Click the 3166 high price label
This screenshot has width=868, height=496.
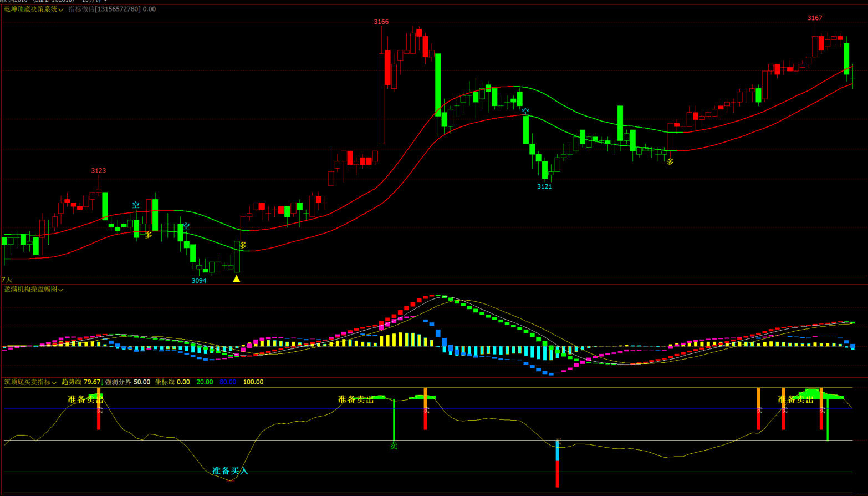381,22
